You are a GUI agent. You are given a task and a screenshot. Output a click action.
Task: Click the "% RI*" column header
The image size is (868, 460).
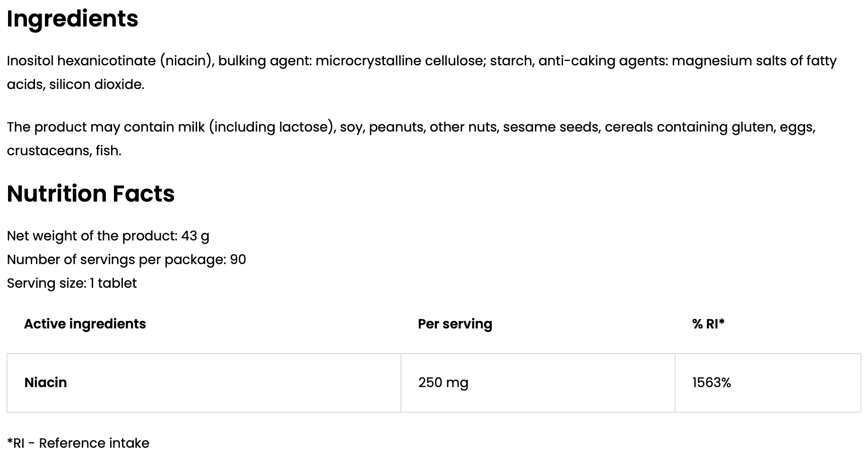click(x=708, y=324)
